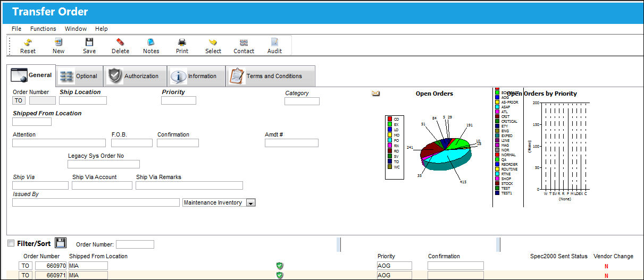
Task: Select order number 660970 in list
Action: (51, 266)
